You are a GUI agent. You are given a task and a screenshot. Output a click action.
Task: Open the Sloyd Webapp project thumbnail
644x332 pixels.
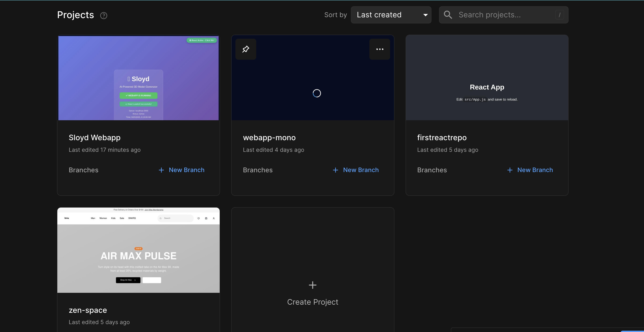coord(138,78)
